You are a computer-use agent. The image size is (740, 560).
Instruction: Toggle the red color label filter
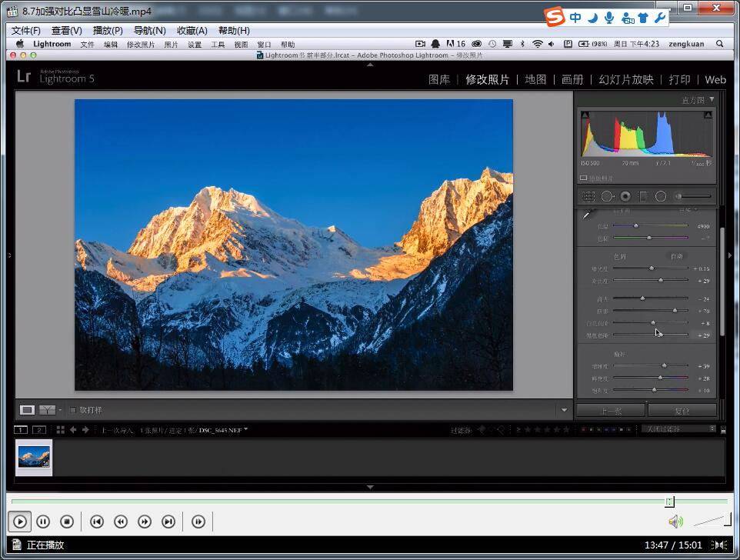(583, 430)
